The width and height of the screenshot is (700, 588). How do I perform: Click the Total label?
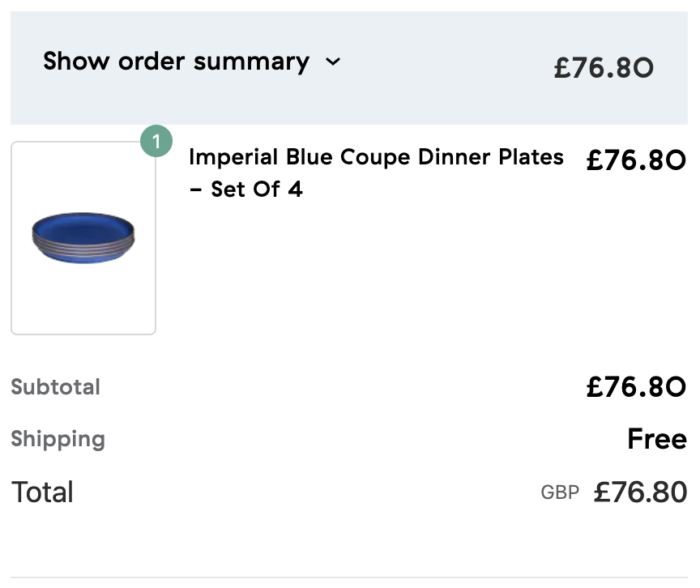pyautogui.click(x=42, y=492)
